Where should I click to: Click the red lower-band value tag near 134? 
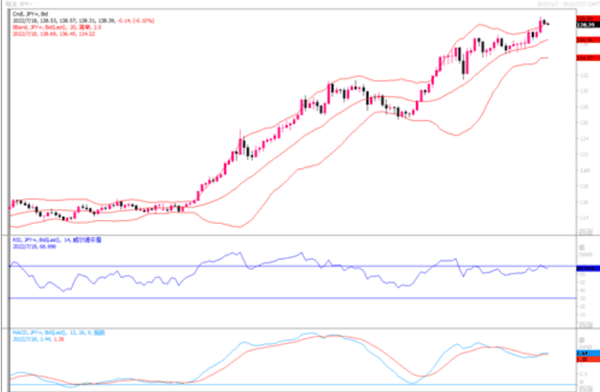tap(588, 58)
